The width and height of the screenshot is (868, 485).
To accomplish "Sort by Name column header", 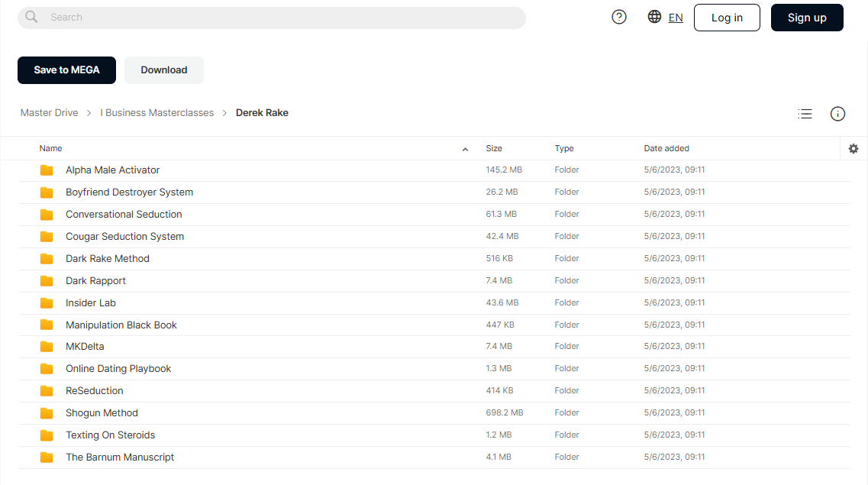I will tap(50, 148).
